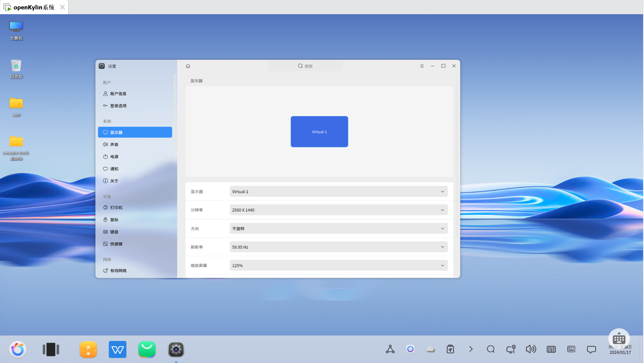Screen dimensions: 644x363
Task: Click the home icon in Settings
Action: [x=188, y=66]
